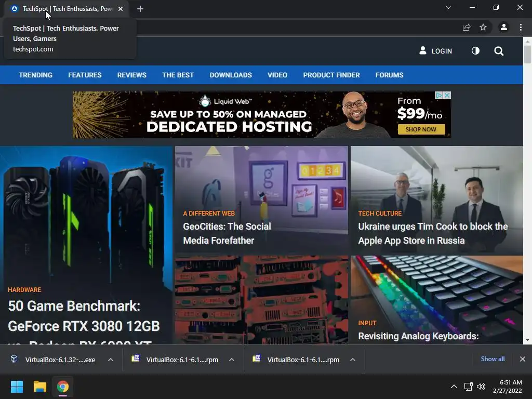This screenshot has height=399, width=532.
Task: Open GeoCities: The Social Media Forefather article
Action: pyautogui.click(x=227, y=233)
